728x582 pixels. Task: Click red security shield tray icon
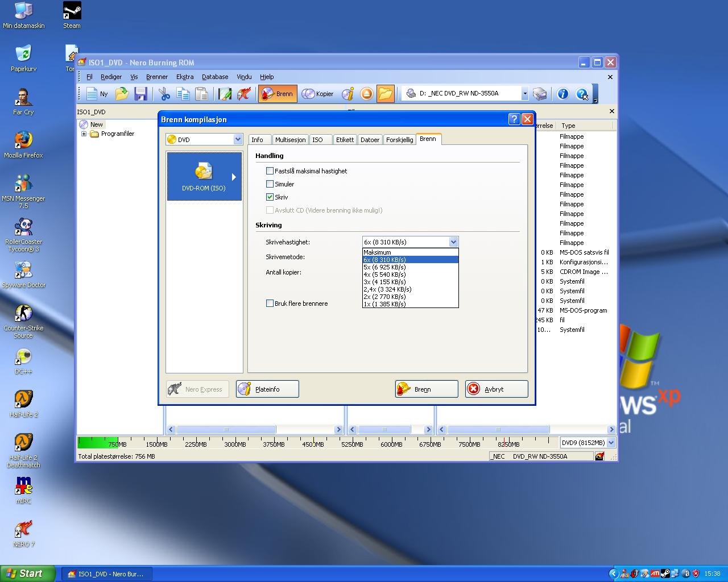[x=696, y=573]
